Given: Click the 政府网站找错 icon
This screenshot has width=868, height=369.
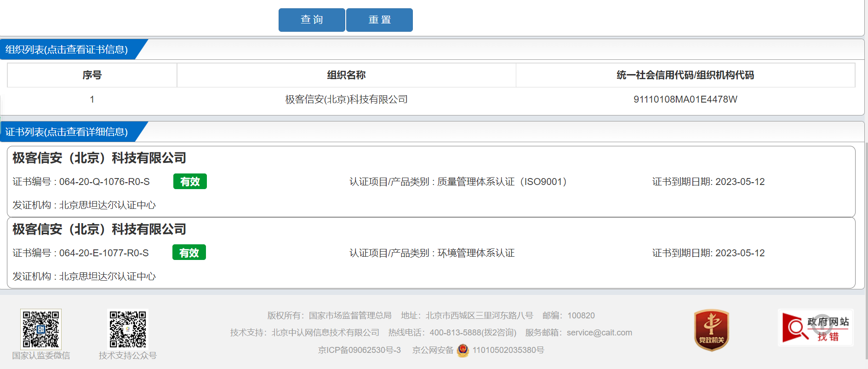Looking at the screenshot, I should (x=816, y=328).
